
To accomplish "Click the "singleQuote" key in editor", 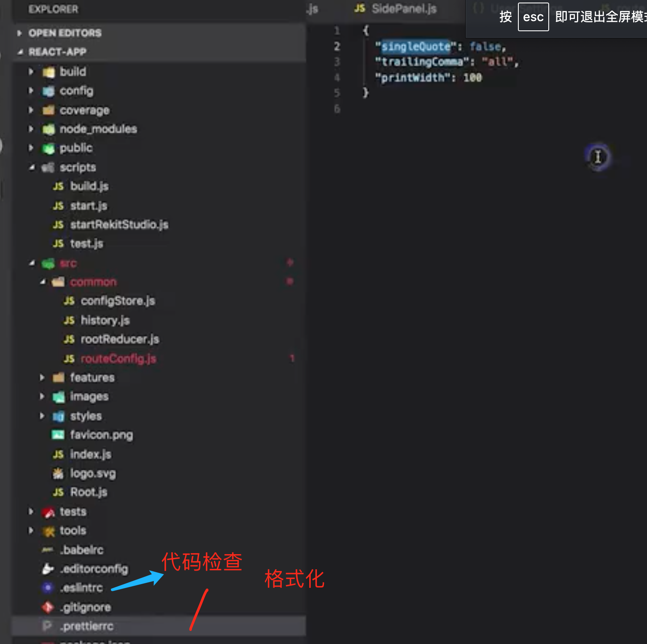I will click(416, 46).
